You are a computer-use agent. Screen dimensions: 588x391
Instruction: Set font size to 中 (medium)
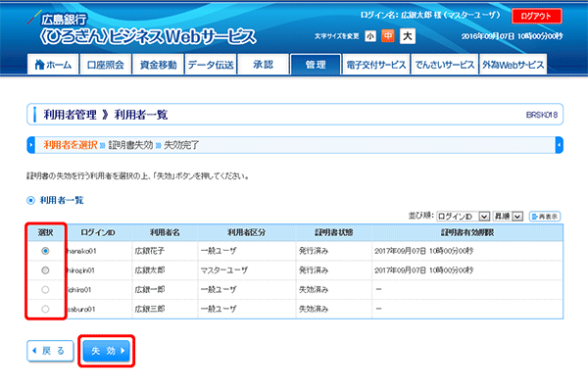tap(388, 35)
